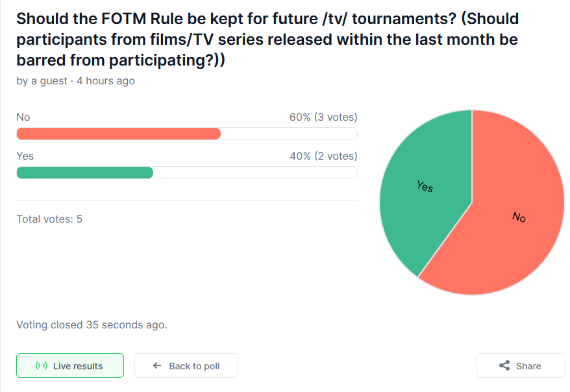Click the broadcast icon in Live results
570x392 pixels.
tap(42, 366)
